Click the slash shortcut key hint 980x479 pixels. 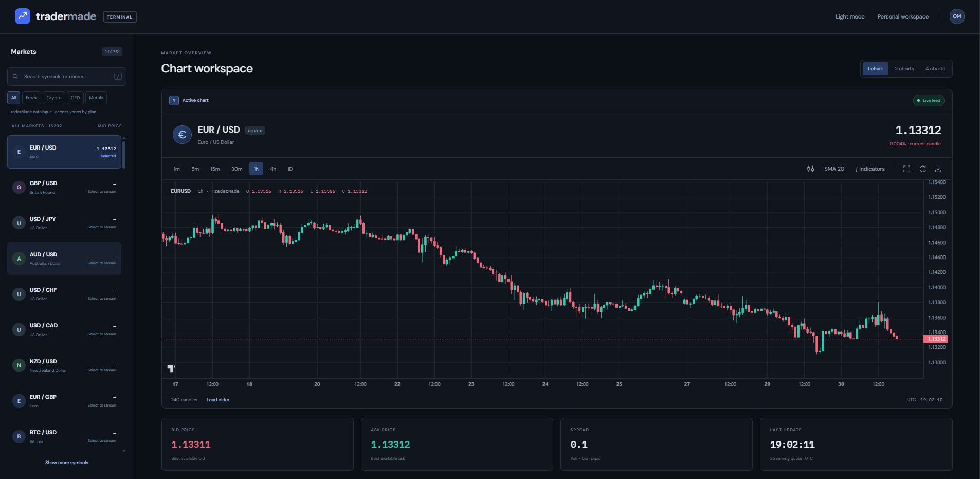coord(118,77)
